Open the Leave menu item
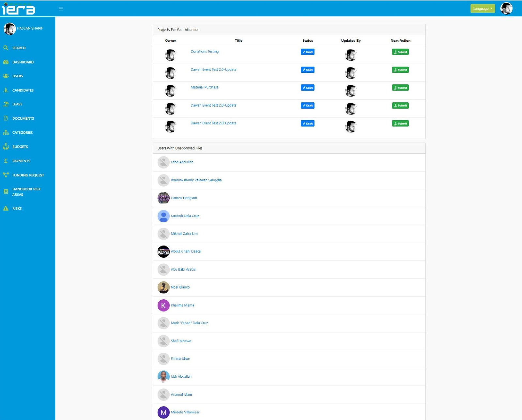Image resolution: width=522 pixels, height=420 pixels. pyautogui.click(x=17, y=104)
